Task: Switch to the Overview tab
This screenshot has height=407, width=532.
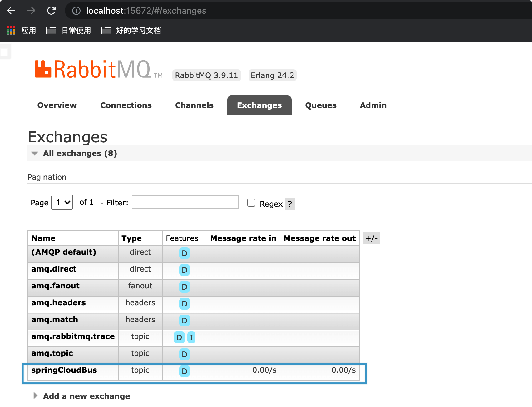Action: [57, 105]
